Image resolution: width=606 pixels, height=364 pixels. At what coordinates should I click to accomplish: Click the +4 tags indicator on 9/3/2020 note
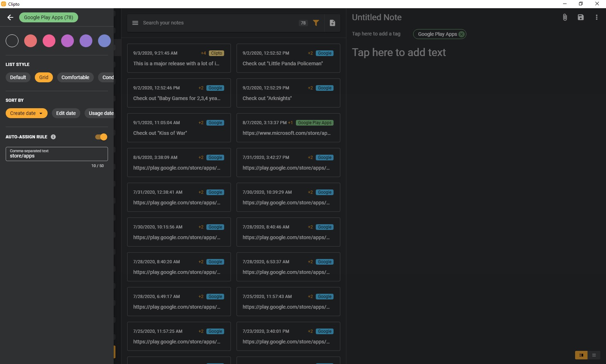(204, 53)
